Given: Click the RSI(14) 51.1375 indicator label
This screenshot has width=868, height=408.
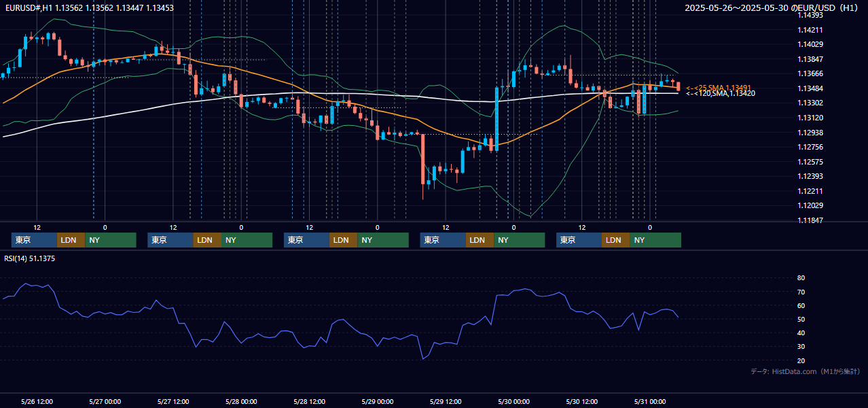Looking at the screenshot, I should coord(30,258).
